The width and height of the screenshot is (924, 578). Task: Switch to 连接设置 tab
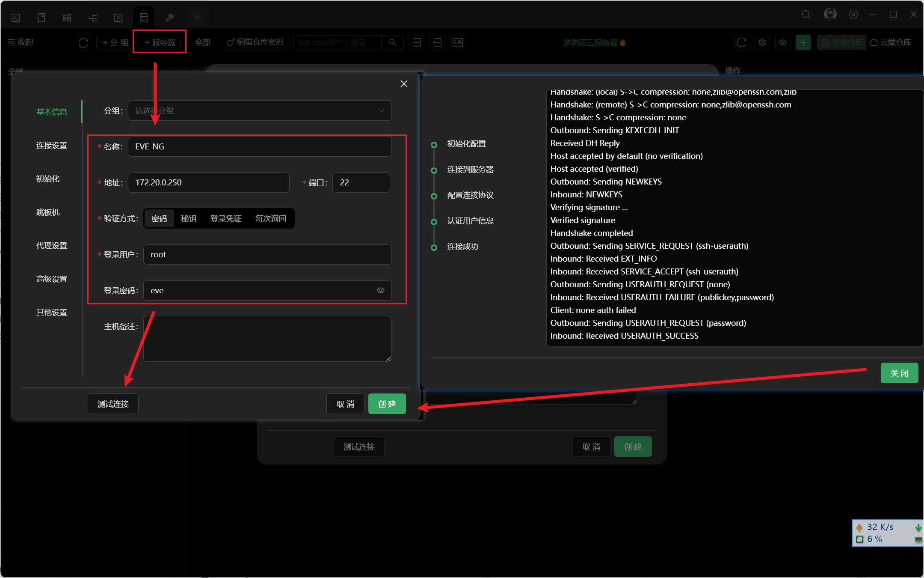[x=51, y=146]
